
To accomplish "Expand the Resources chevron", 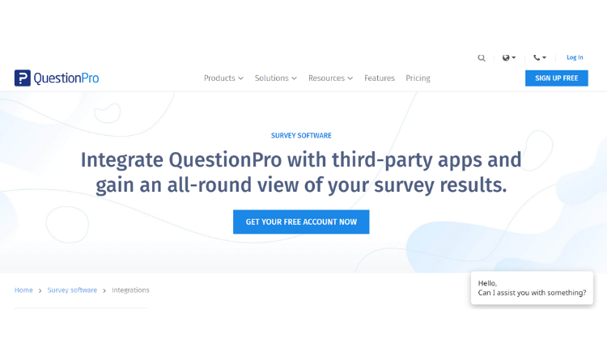I will (350, 78).
